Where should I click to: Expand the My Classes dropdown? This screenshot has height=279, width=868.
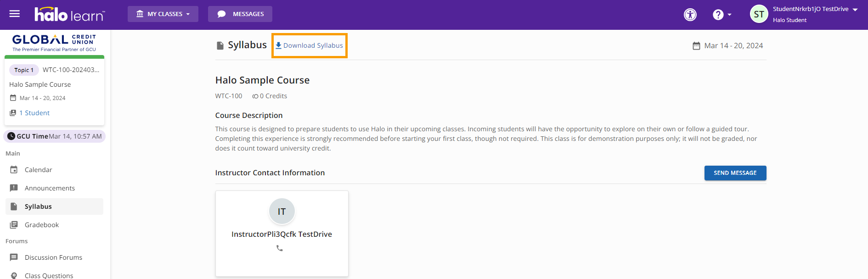[x=163, y=14]
